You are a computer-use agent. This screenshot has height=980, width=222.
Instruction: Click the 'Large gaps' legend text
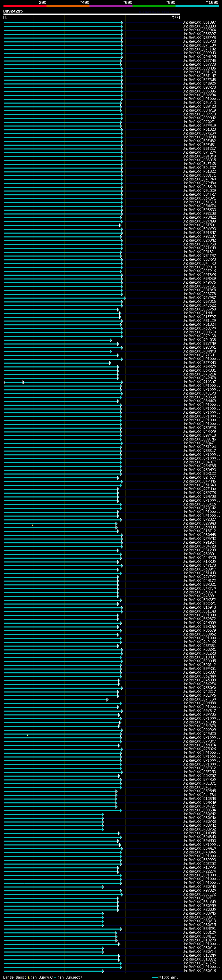pos(15,977)
